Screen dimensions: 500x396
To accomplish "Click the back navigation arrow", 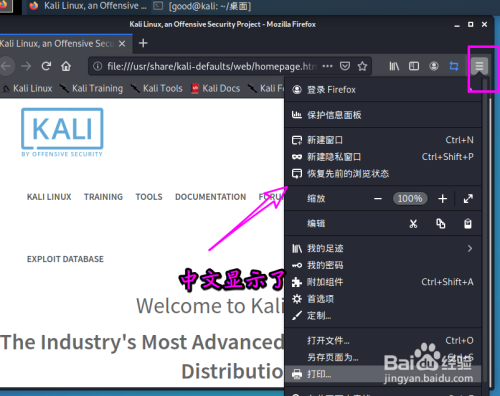I will click(x=6, y=66).
